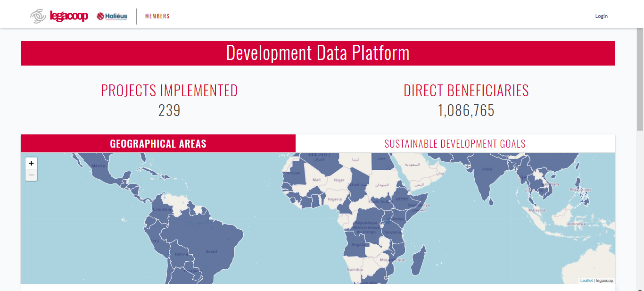Select the island of Madagascar on the map

pyautogui.click(x=418, y=261)
